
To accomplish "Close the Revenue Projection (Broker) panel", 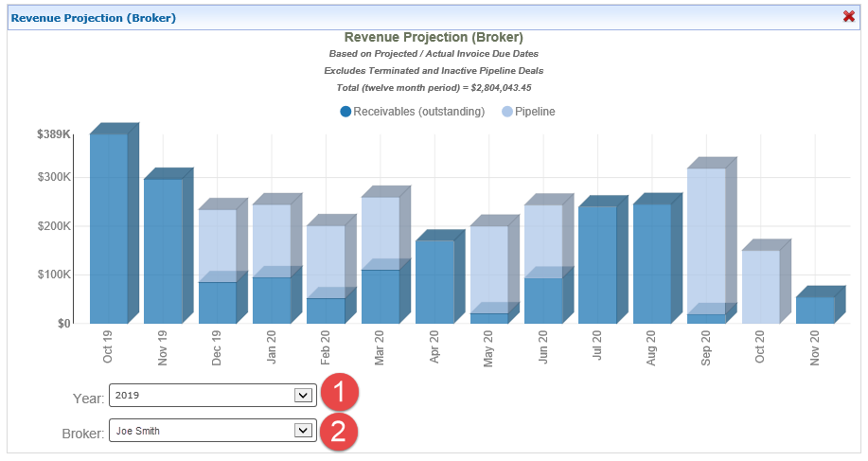I will pos(849,17).
